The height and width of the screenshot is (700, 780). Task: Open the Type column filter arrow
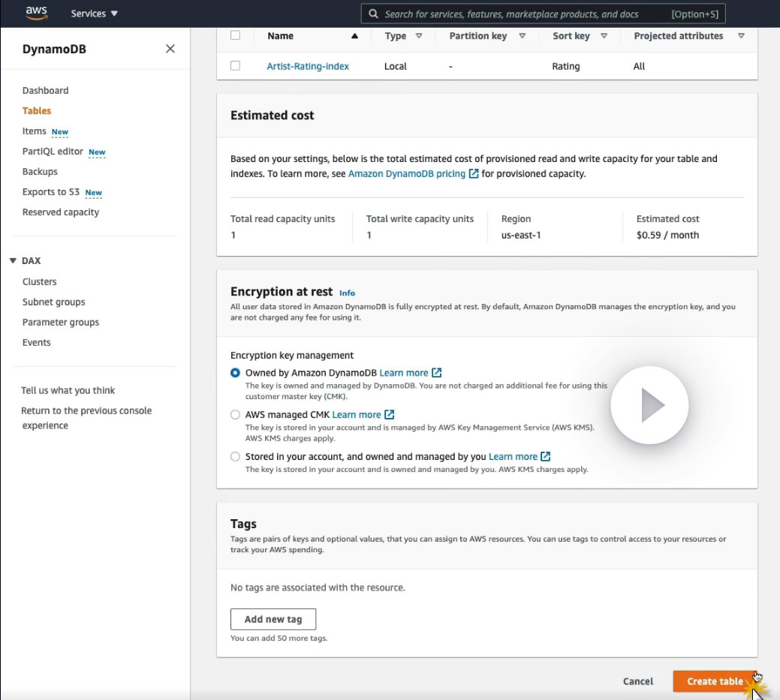419,36
